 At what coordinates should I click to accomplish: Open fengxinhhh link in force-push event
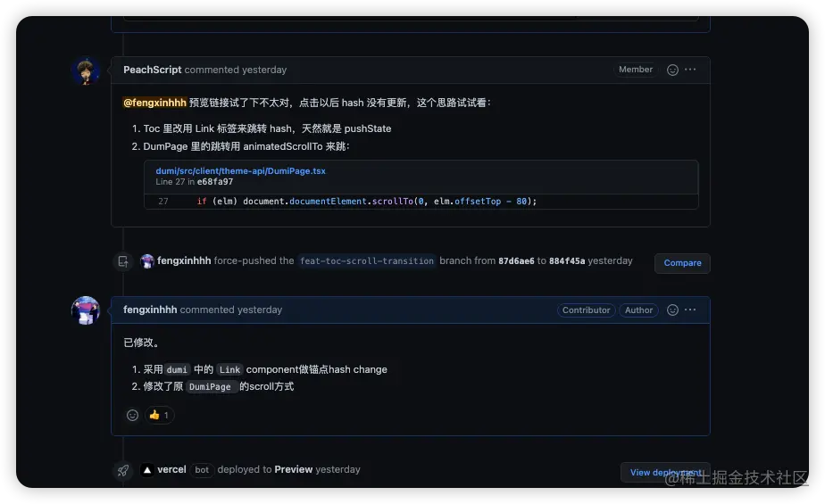pos(184,260)
